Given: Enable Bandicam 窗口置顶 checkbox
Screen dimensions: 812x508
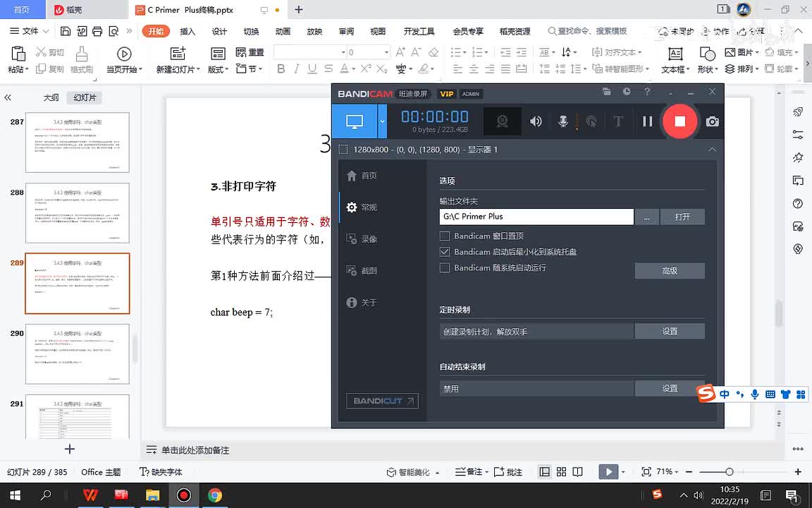Looking at the screenshot, I should (444, 236).
